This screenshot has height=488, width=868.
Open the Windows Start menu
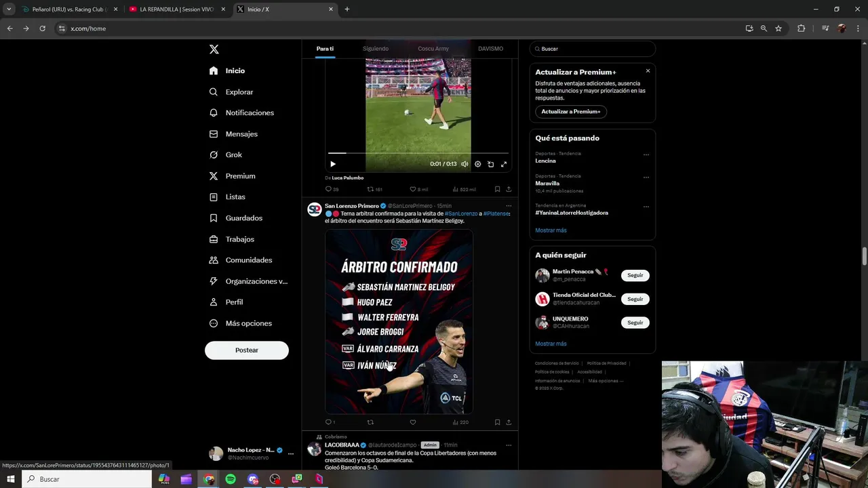tap(10, 479)
